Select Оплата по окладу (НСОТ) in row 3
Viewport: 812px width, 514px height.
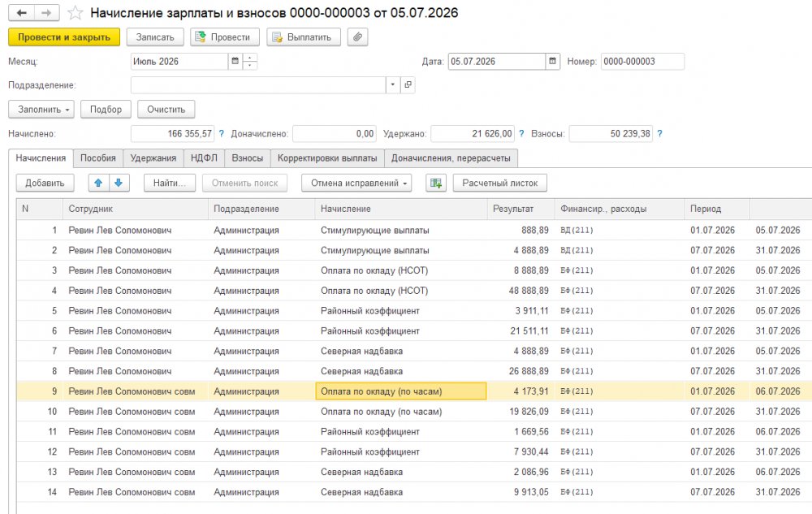pyautogui.click(x=401, y=270)
